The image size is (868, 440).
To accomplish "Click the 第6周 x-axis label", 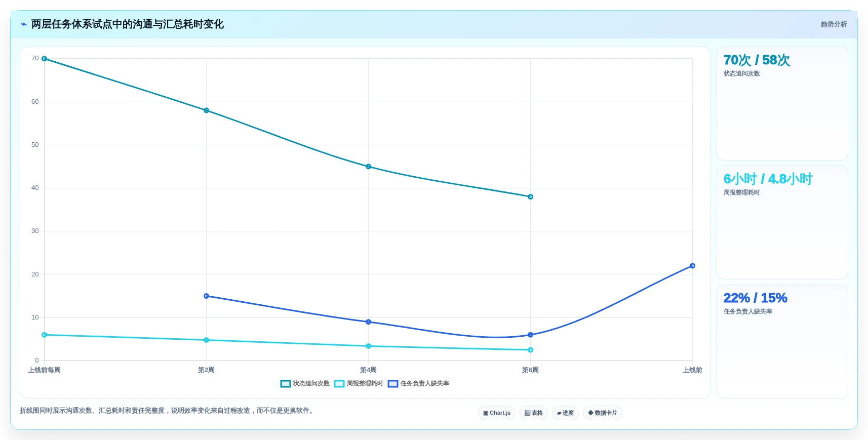I will (x=530, y=370).
